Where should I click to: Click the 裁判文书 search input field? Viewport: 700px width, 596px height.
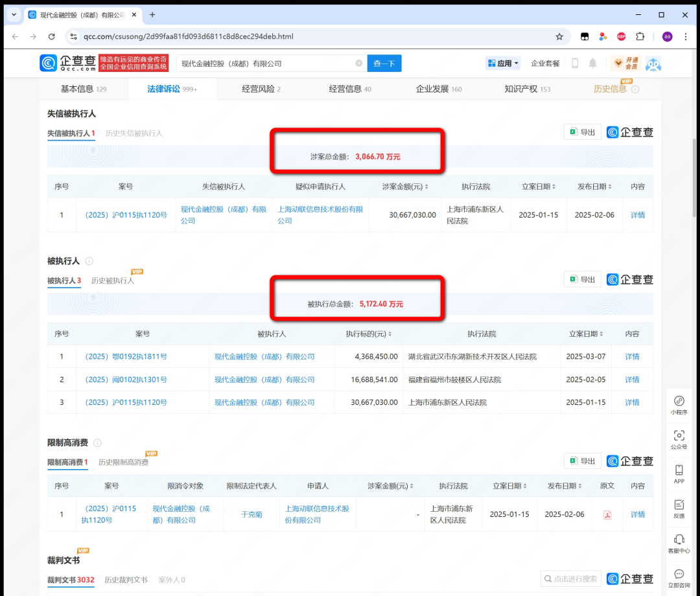tap(574, 579)
